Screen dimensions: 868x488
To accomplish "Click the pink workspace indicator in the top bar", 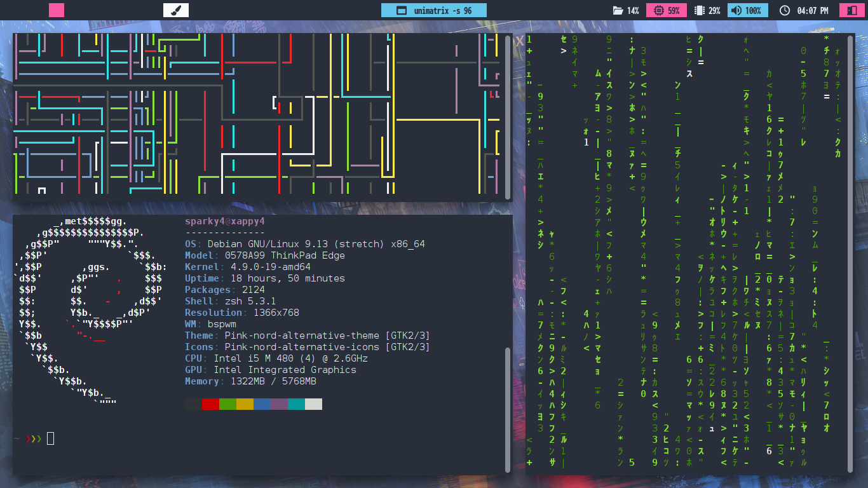I will 57,10.
